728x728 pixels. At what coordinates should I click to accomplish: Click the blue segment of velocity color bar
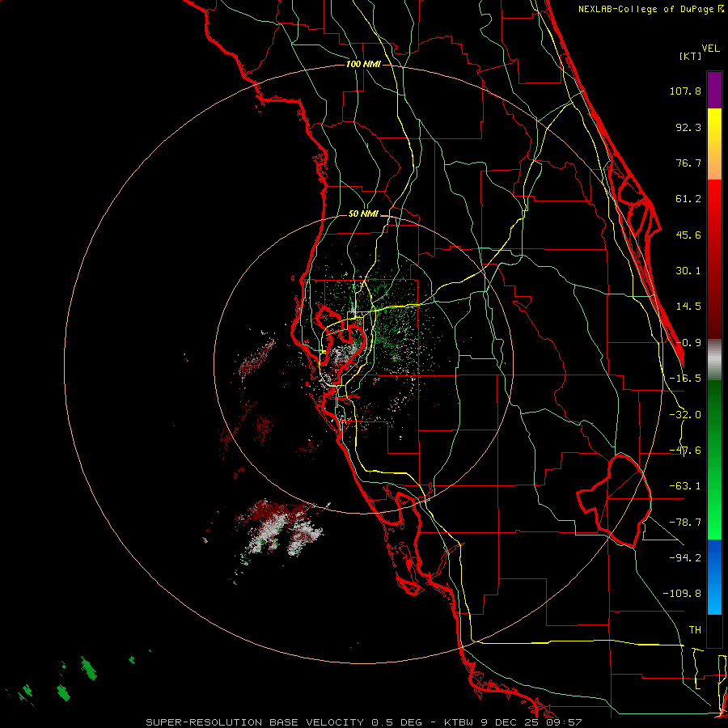click(714, 577)
